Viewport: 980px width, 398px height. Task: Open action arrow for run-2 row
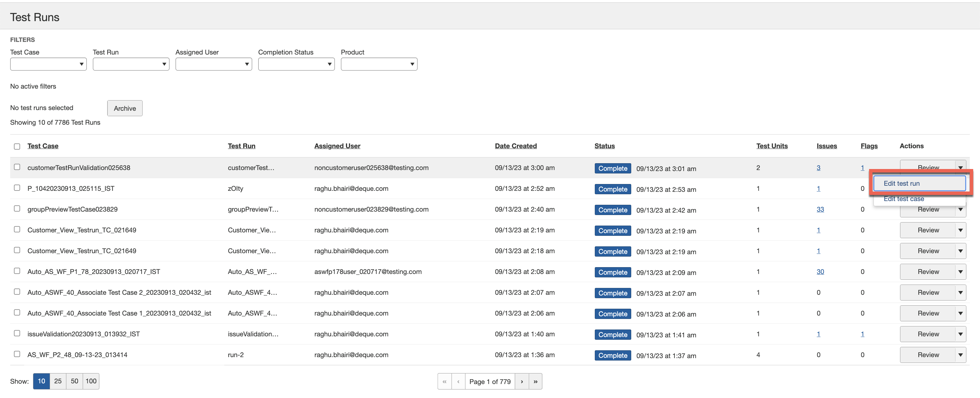(960, 355)
